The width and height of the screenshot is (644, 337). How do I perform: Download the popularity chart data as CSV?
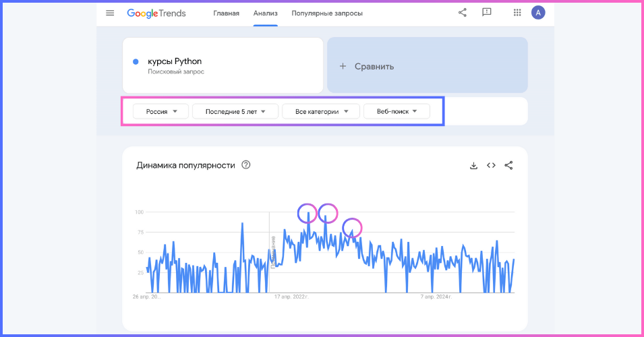[x=473, y=165]
